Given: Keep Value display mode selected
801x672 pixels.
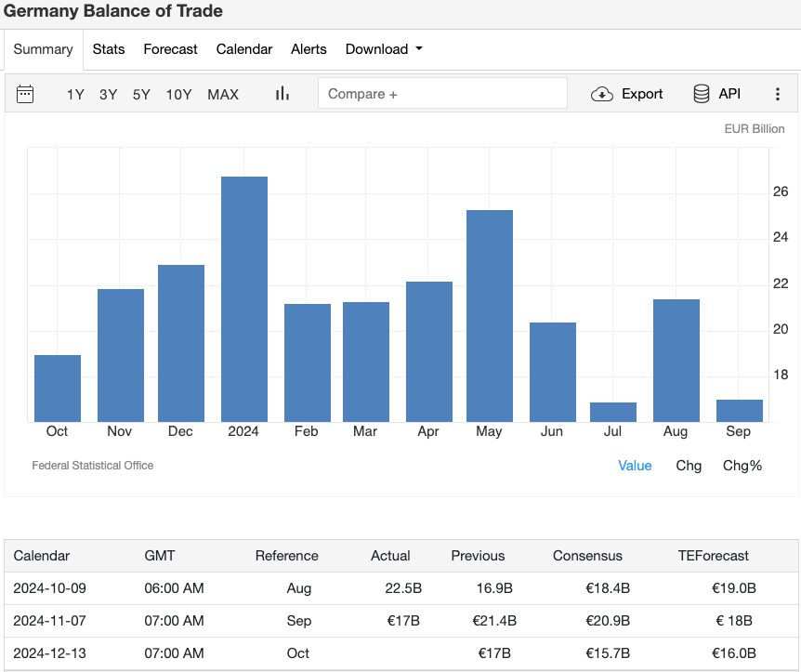Looking at the screenshot, I should coord(635,465).
